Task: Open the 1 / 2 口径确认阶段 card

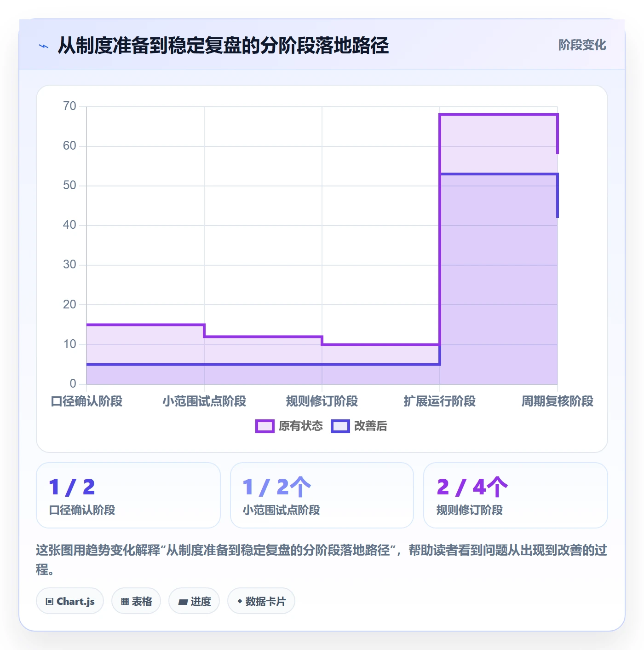Action: 128,495
